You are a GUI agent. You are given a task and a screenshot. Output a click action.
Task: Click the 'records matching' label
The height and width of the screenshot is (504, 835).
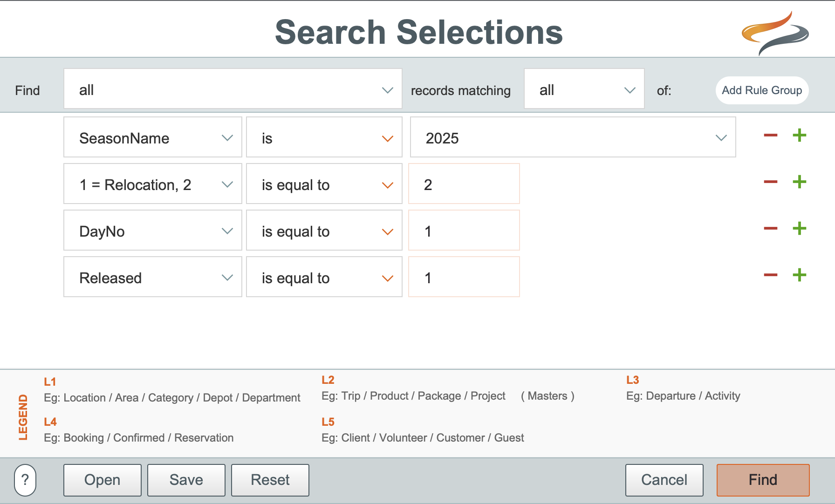[x=461, y=90]
